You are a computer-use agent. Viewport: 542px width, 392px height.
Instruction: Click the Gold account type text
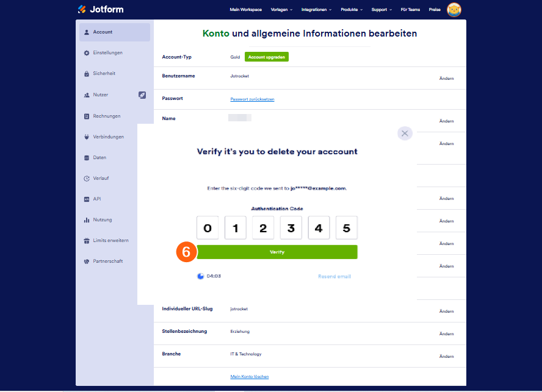point(235,57)
